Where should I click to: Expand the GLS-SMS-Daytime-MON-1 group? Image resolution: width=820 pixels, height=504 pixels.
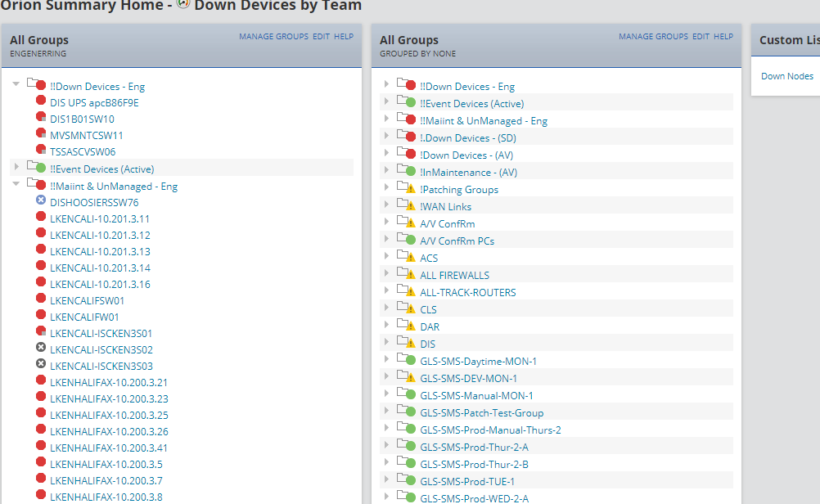click(386, 358)
